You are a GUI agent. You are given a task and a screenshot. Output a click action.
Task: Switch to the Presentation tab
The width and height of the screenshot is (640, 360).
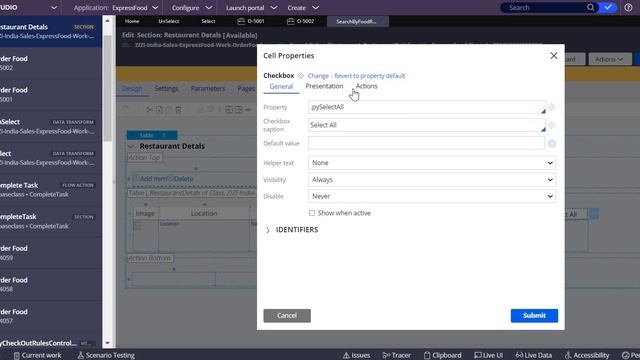(324, 86)
